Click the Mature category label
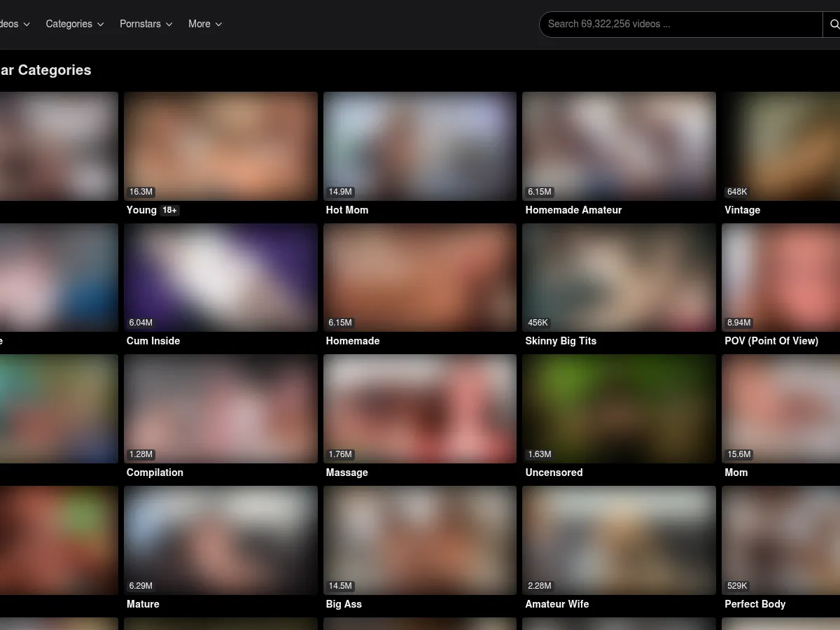840x630 pixels. tap(143, 604)
